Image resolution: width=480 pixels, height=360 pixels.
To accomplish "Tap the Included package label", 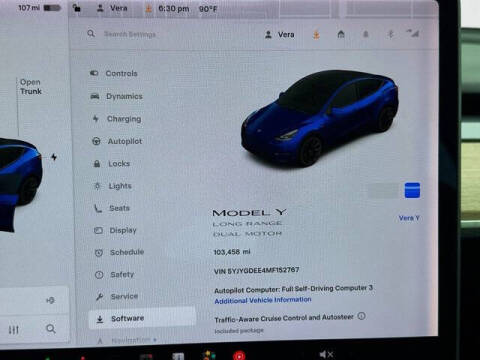I will point(239,331).
